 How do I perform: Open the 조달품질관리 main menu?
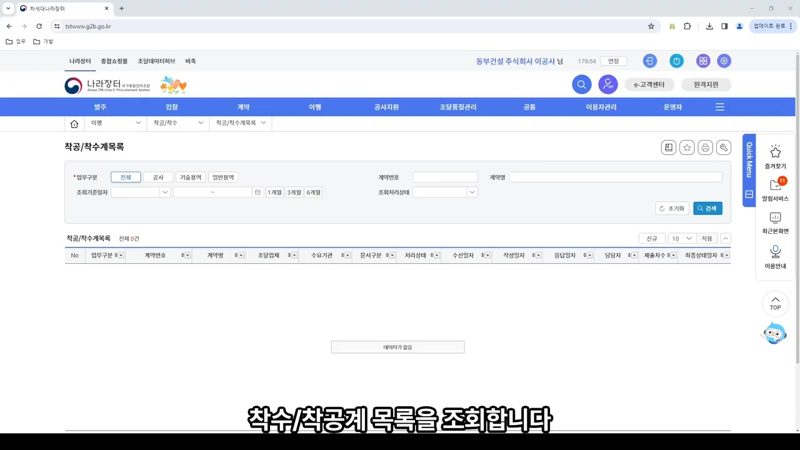[458, 107]
